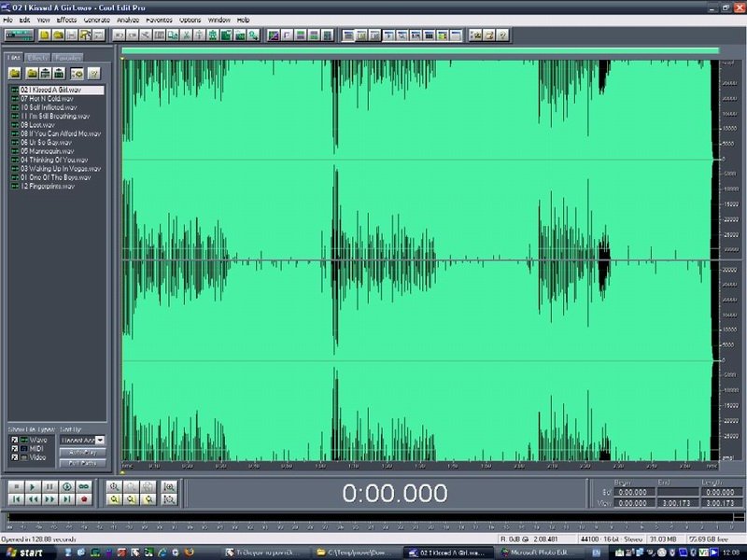Click the Pause transport button

pos(49,486)
